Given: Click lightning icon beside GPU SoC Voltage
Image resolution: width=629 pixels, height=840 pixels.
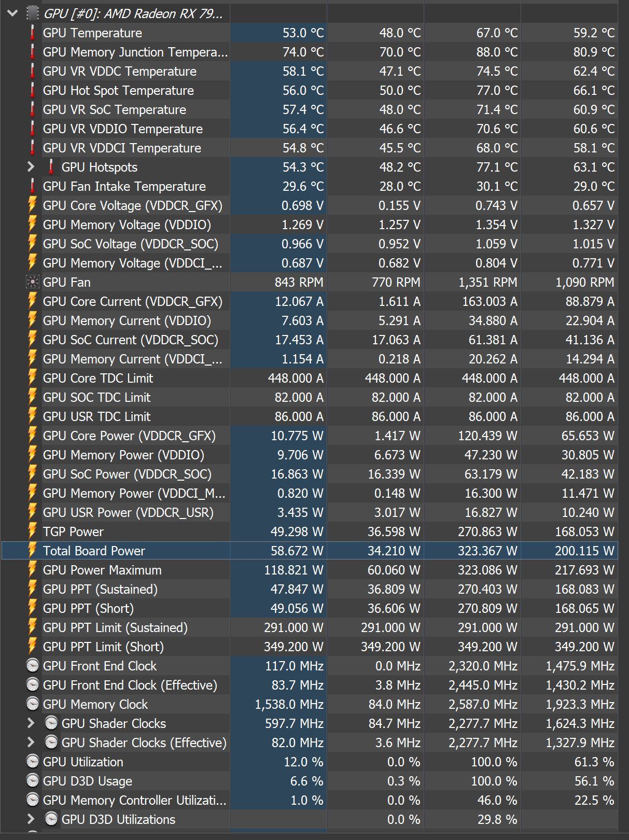Looking at the screenshot, I should 32,244.
